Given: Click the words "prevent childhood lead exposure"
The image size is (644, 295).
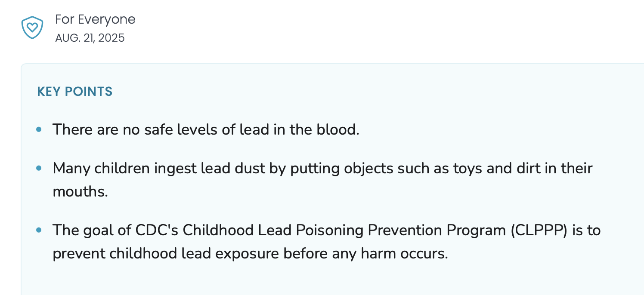Looking at the screenshot, I should [166, 254].
